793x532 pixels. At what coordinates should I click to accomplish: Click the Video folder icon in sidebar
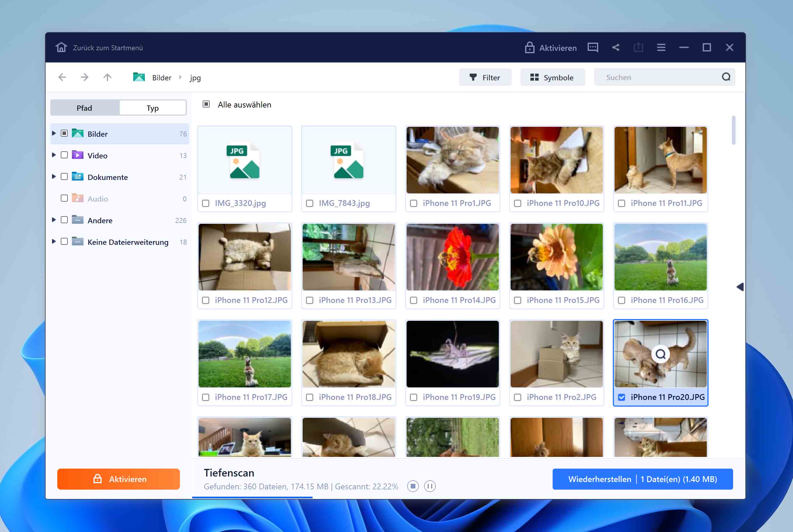78,155
